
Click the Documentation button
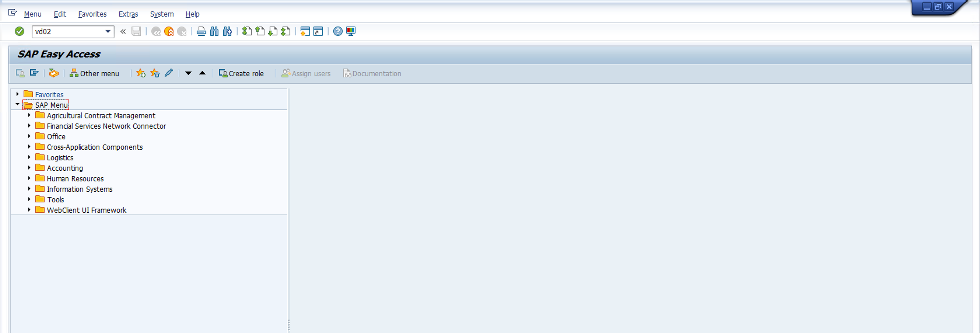tap(372, 74)
